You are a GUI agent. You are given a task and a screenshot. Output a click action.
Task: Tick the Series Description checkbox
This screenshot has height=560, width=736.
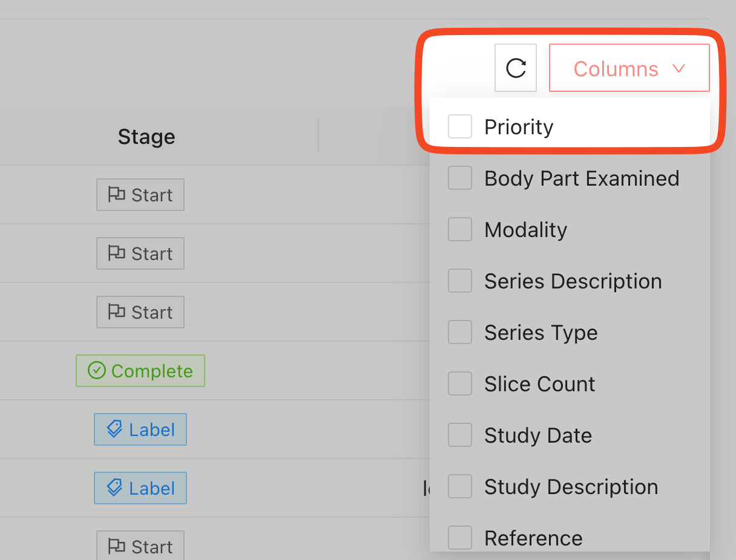pos(460,281)
